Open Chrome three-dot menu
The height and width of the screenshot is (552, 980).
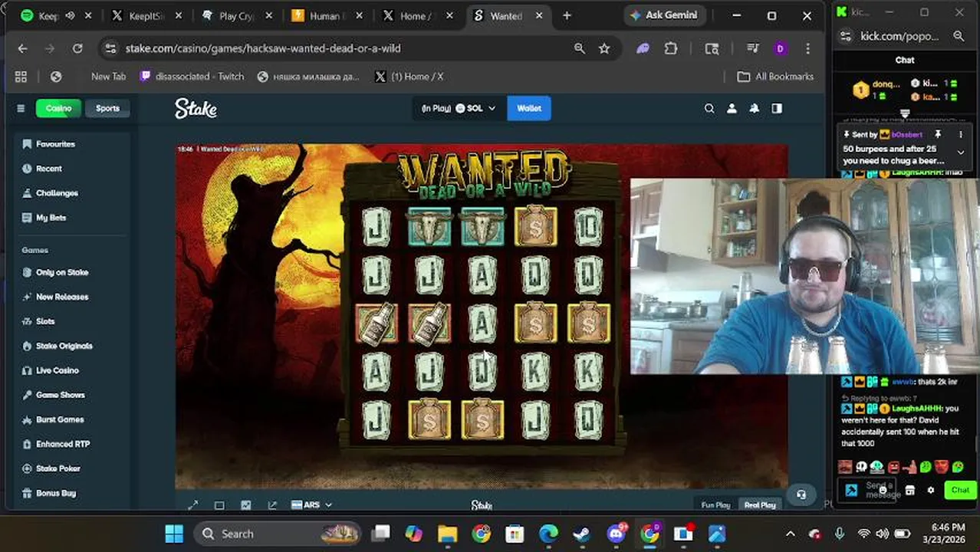pyautogui.click(x=807, y=48)
